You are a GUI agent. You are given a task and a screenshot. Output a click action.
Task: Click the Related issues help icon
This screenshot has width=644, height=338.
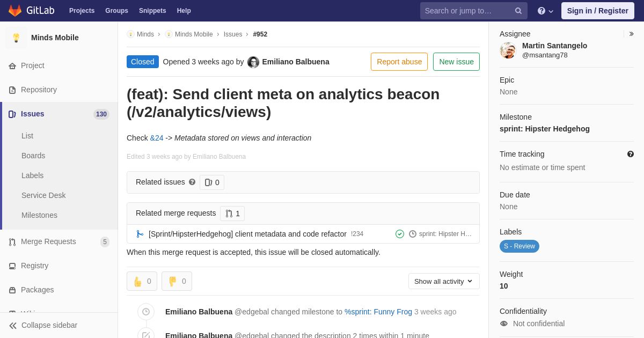coord(192,182)
